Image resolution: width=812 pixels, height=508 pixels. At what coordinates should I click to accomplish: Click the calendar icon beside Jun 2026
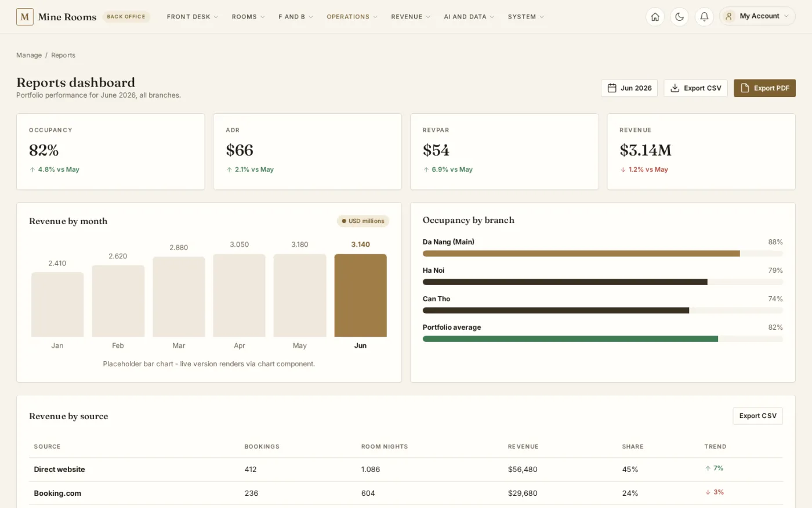(x=611, y=88)
